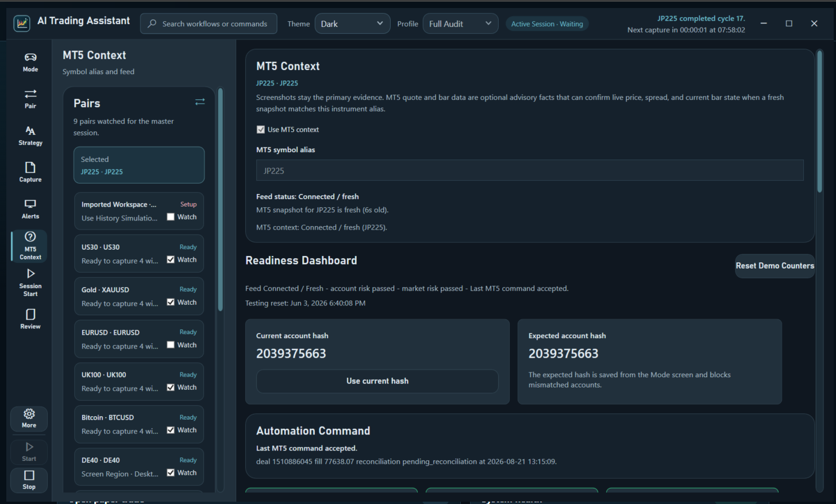Click the main content vertical scrollbar
The height and width of the screenshot is (504, 836).
tap(820, 121)
